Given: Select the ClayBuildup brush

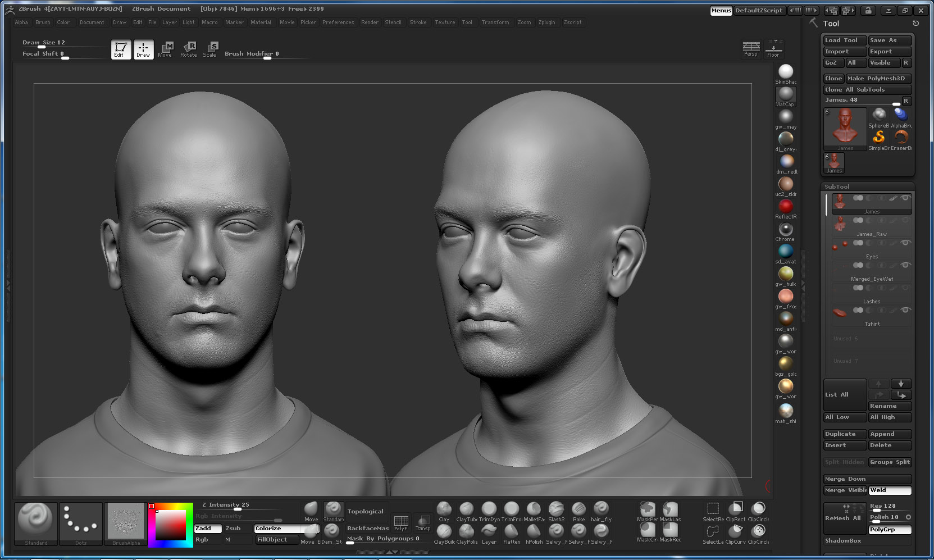Looking at the screenshot, I should 444,532.
